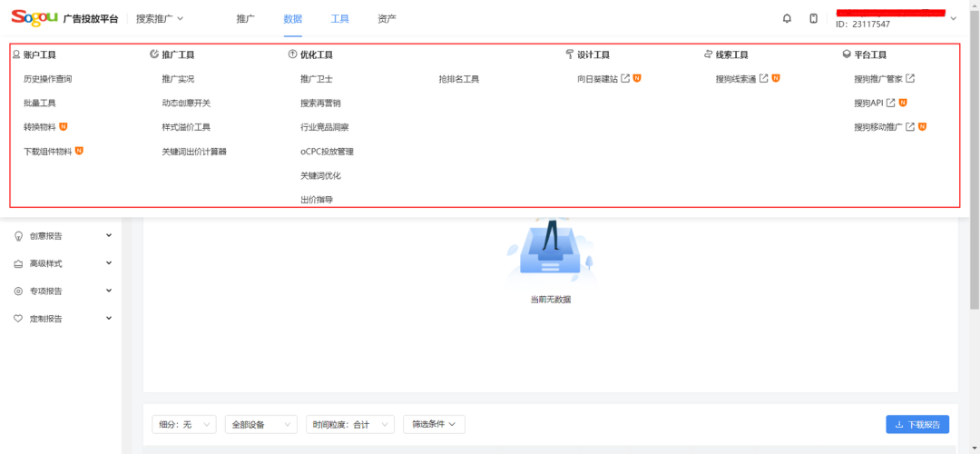Click the notification bell icon
Image resolution: width=980 pixels, height=454 pixels.
[x=787, y=18]
